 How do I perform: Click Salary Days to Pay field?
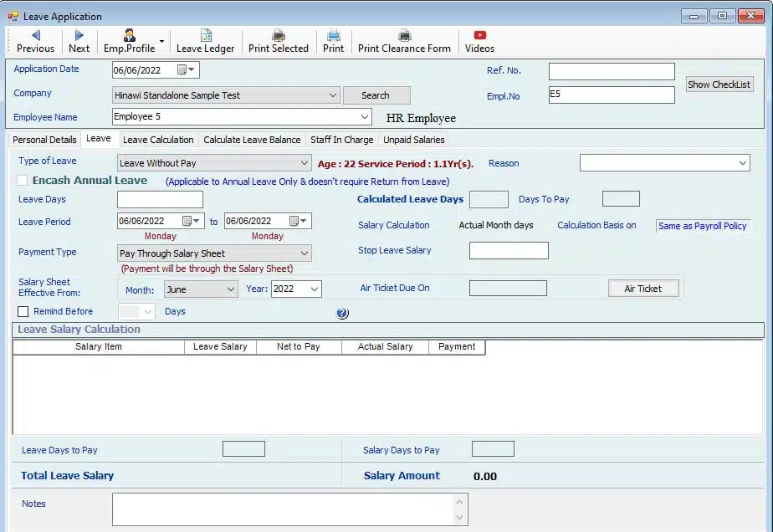493,449
